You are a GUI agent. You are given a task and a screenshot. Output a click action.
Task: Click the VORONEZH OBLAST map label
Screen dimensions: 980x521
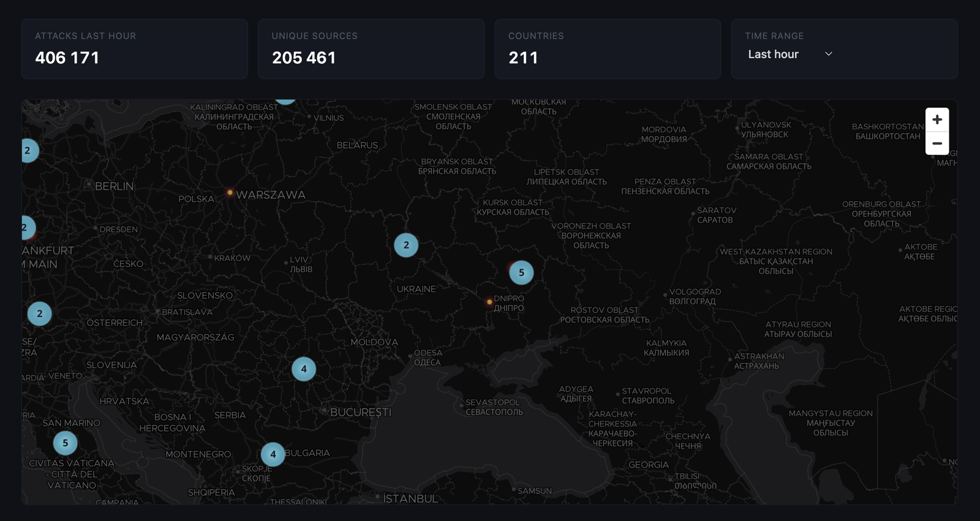[591, 226]
